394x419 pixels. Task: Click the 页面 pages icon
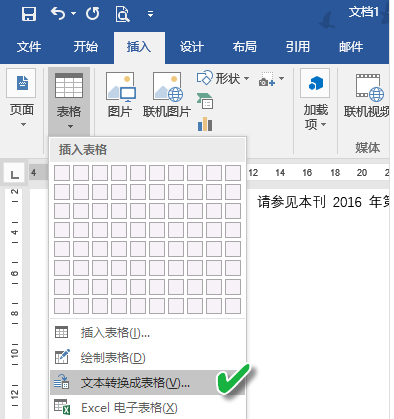(21, 83)
